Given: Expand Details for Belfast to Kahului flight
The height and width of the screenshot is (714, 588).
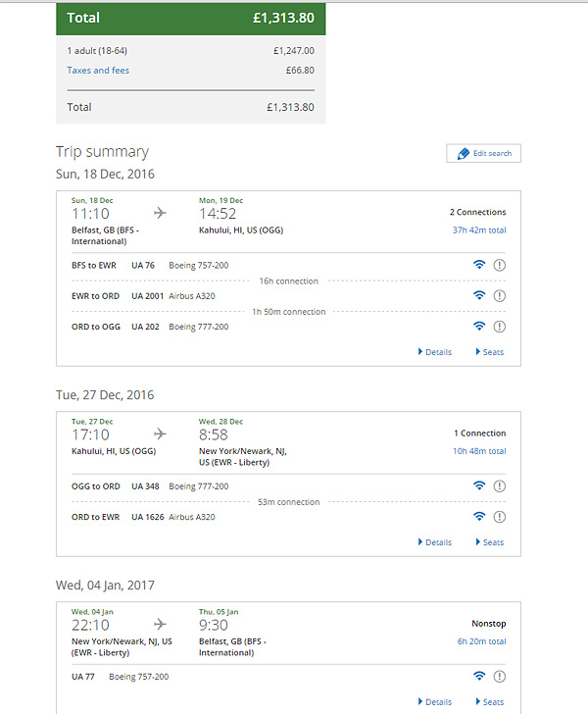Looking at the screenshot, I should (x=435, y=352).
